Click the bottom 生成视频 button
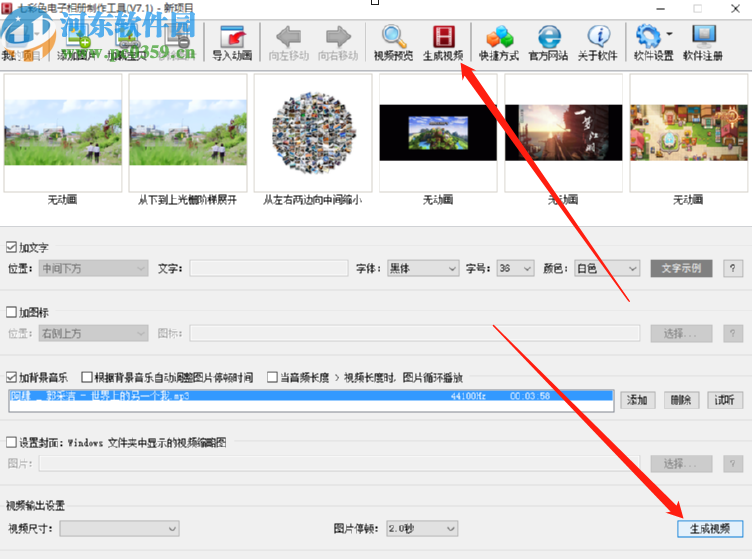The image size is (752, 559). pos(710,529)
